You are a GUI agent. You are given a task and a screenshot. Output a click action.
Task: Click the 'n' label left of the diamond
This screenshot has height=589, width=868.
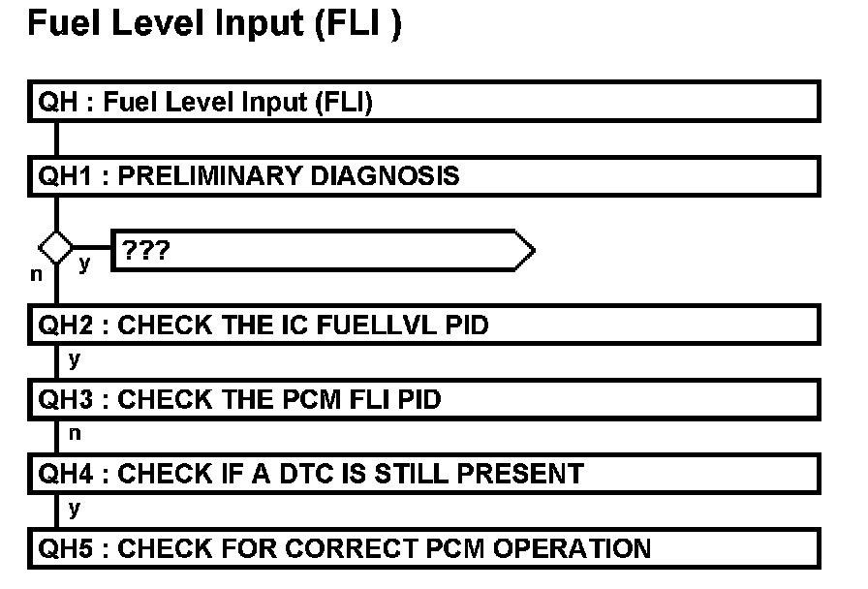pyautogui.click(x=36, y=273)
